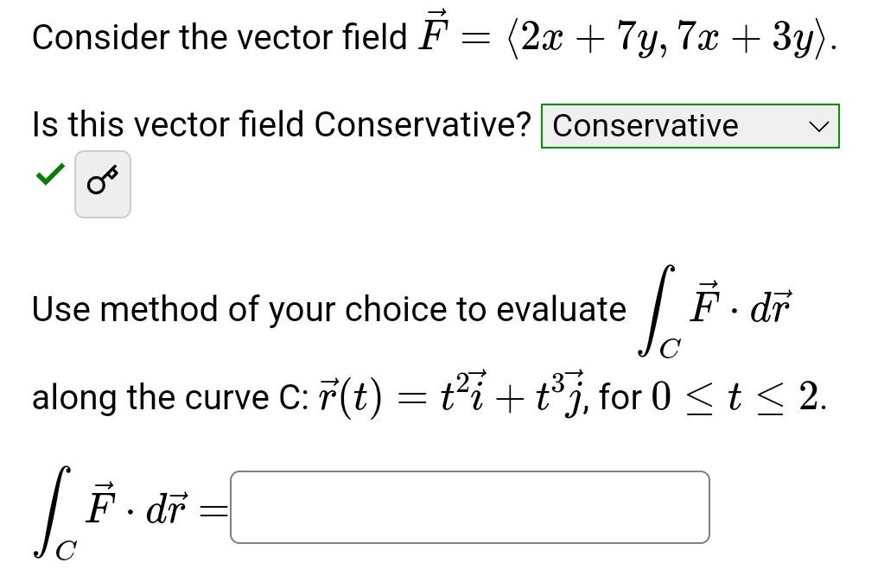
Task: Open the solution key for the Conservative question
Action: point(103,183)
